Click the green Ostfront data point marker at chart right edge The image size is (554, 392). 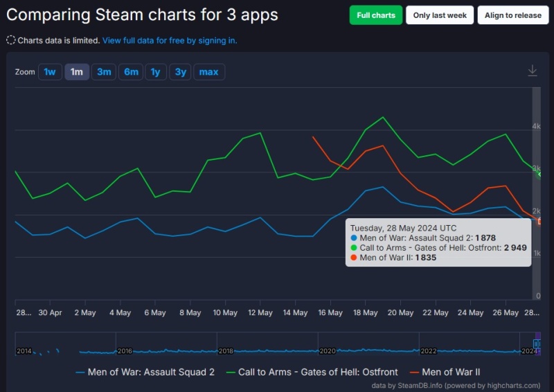tap(539, 175)
